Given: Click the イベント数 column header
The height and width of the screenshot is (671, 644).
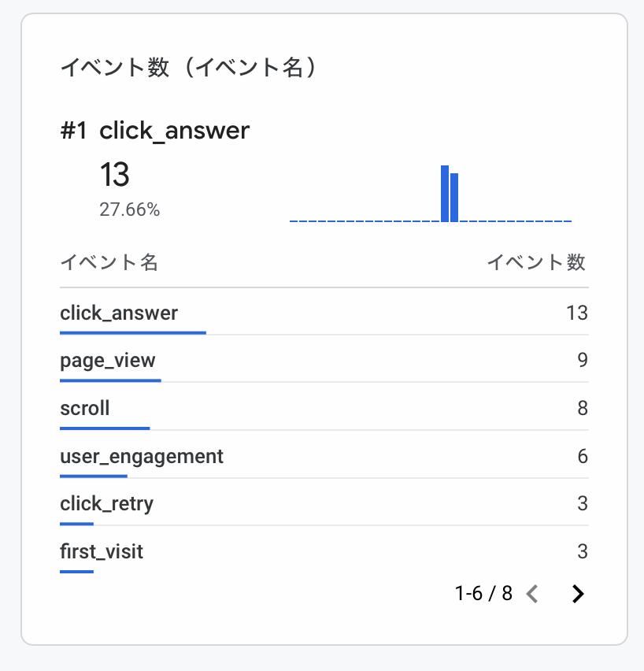Looking at the screenshot, I should [x=536, y=263].
